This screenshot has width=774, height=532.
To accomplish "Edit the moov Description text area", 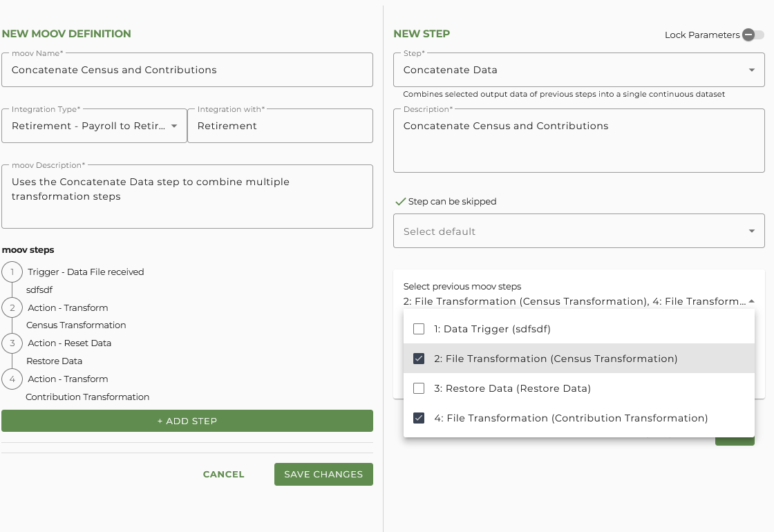I will pos(187,196).
